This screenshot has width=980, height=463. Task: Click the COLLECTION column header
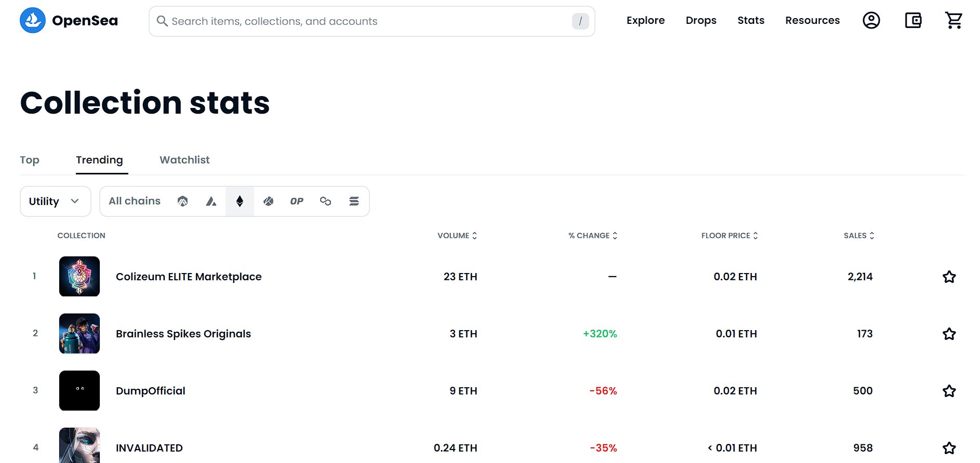pyautogui.click(x=82, y=236)
